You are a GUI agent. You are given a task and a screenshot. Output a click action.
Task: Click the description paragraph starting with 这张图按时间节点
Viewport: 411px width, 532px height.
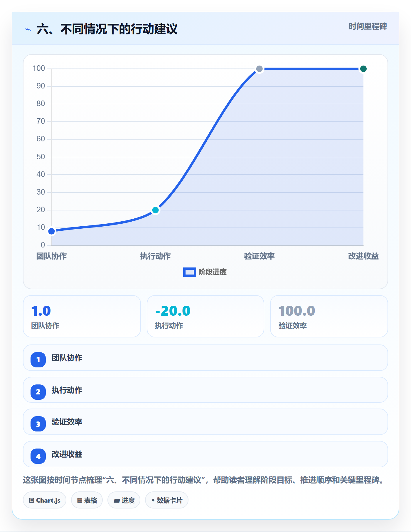pyautogui.click(x=204, y=480)
